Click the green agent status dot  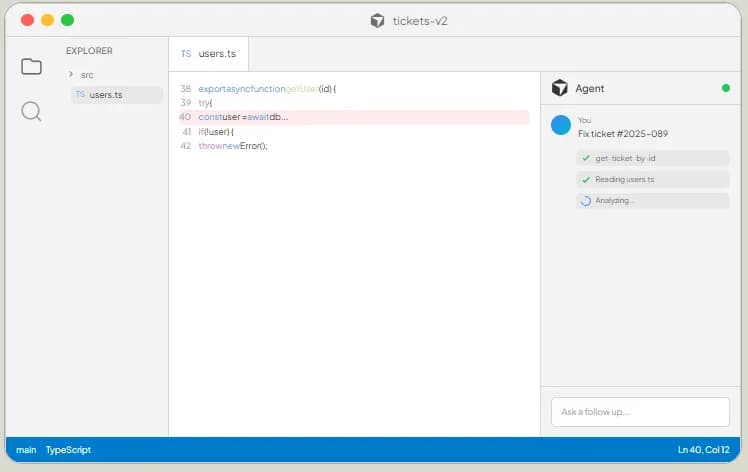[726, 88]
